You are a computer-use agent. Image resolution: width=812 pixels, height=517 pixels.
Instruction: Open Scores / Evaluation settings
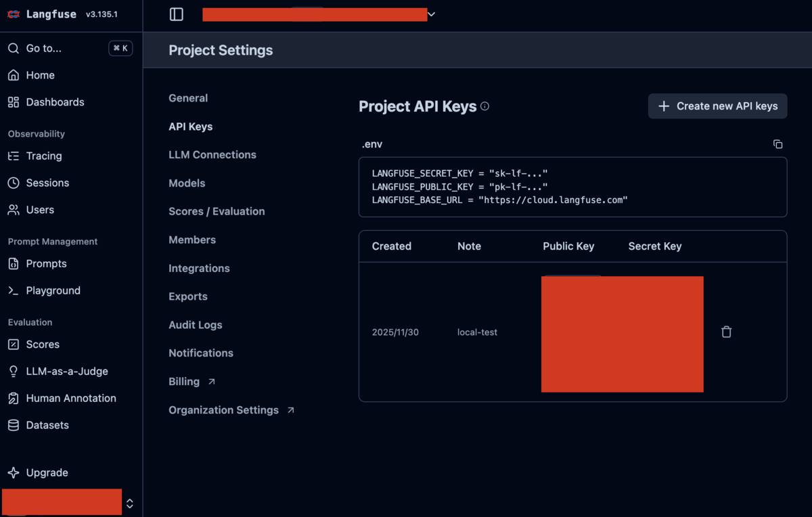pos(217,211)
